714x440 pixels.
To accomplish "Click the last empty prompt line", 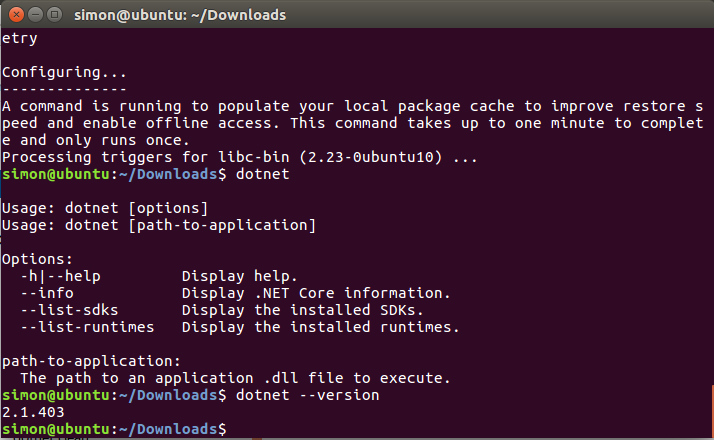I will tap(114, 429).
